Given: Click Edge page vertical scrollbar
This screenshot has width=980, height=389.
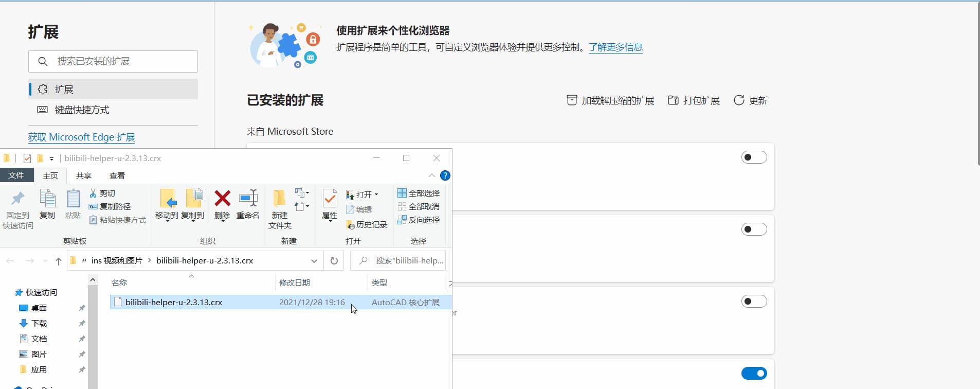Looking at the screenshot, I should click(978, 83).
